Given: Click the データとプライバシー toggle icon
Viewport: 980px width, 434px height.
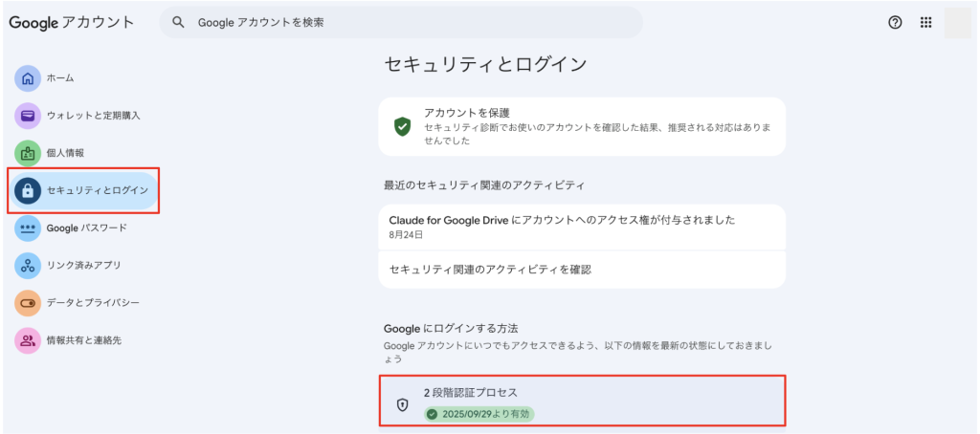Looking at the screenshot, I should click(28, 303).
